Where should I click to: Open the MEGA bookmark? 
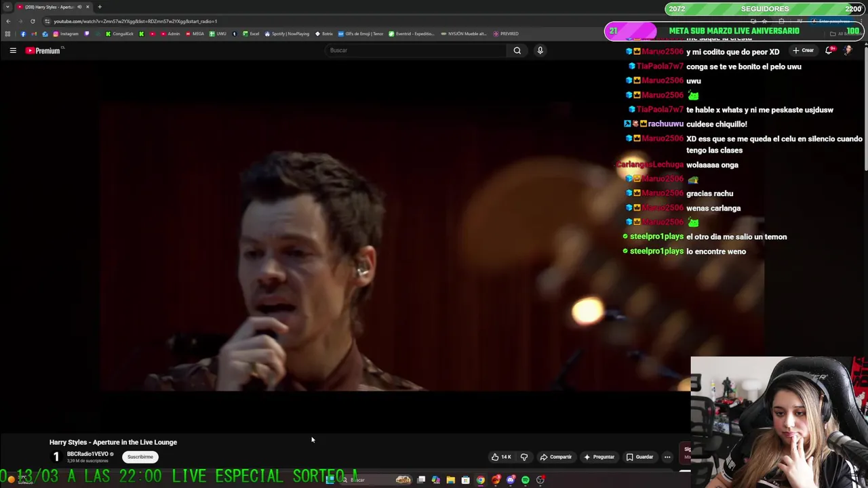pyautogui.click(x=195, y=34)
